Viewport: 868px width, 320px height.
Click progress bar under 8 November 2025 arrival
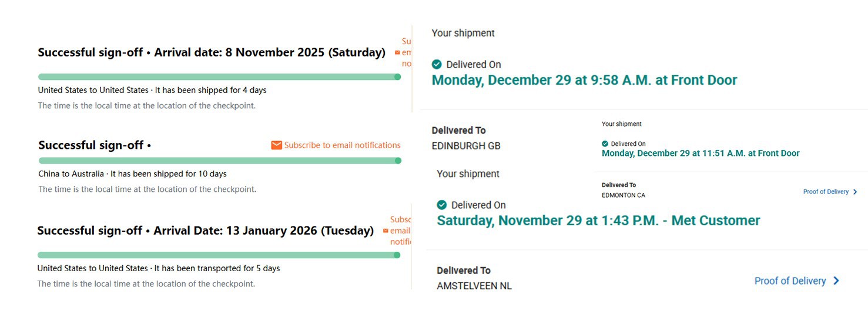point(217,77)
